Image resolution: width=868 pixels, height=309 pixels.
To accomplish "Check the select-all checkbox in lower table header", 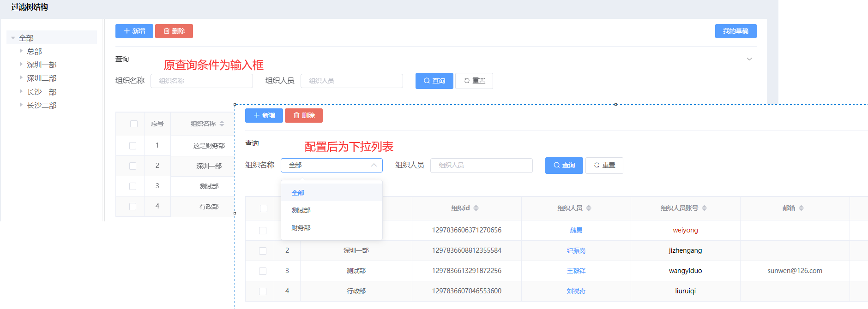I will tap(264, 208).
